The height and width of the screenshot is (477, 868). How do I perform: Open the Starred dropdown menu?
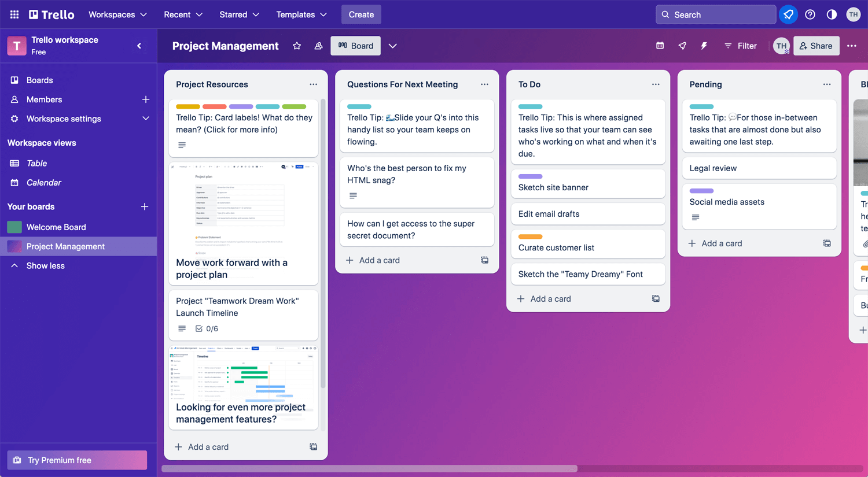(x=240, y=14)
